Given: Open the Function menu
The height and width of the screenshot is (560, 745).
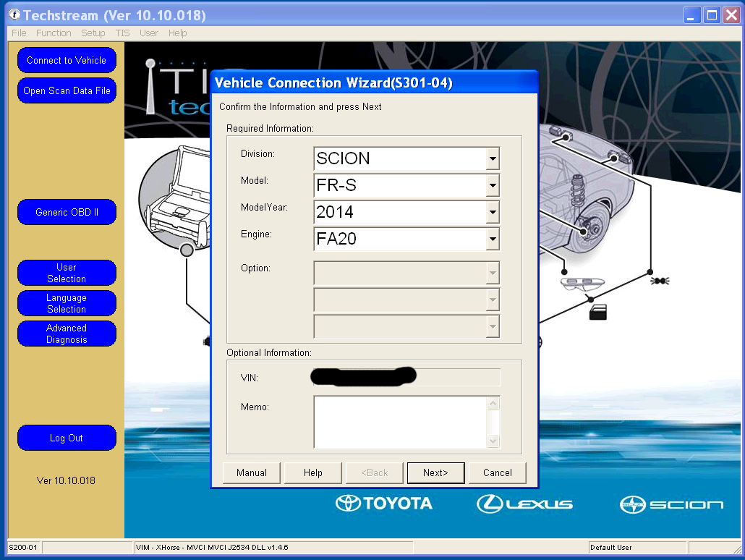Looking at the screenshot, I should coord(54,33).
